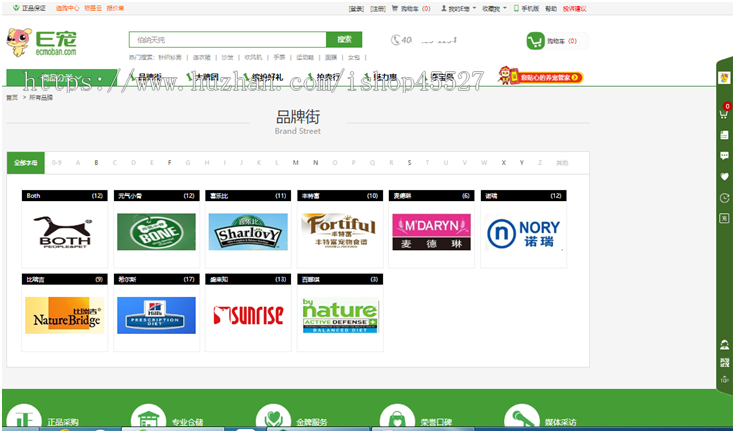The width and height of the screenshot is (735, 433).
Task: Filter brands by letter X
Action: (x=503, y=163)
